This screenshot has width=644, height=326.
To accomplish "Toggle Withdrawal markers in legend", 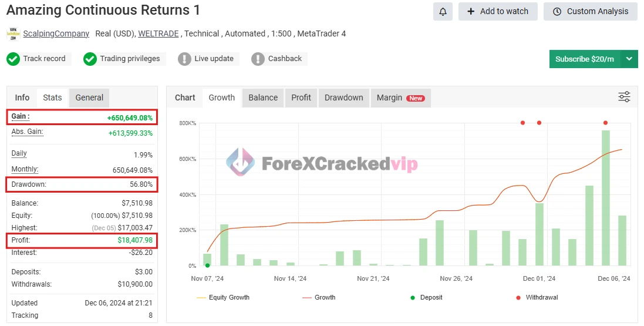I will coord(536,297).
